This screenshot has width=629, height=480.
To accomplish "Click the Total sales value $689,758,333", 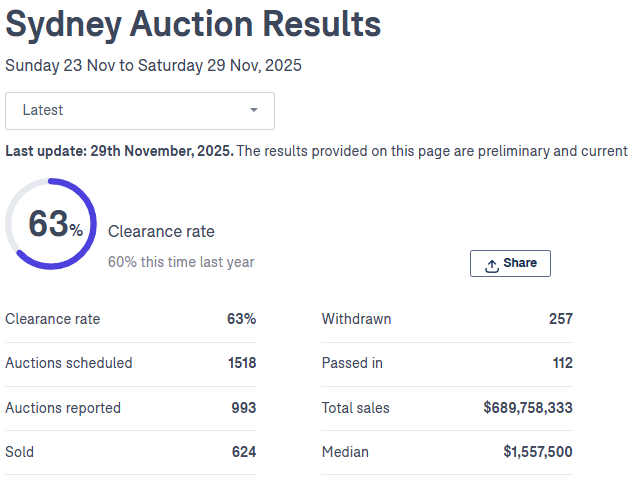I will (528, 408).
